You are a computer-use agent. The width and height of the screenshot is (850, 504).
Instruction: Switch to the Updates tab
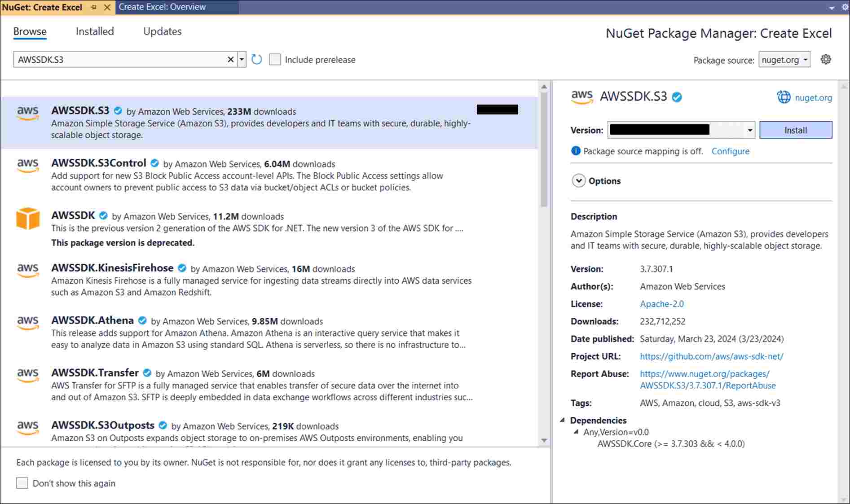point(162,31)
